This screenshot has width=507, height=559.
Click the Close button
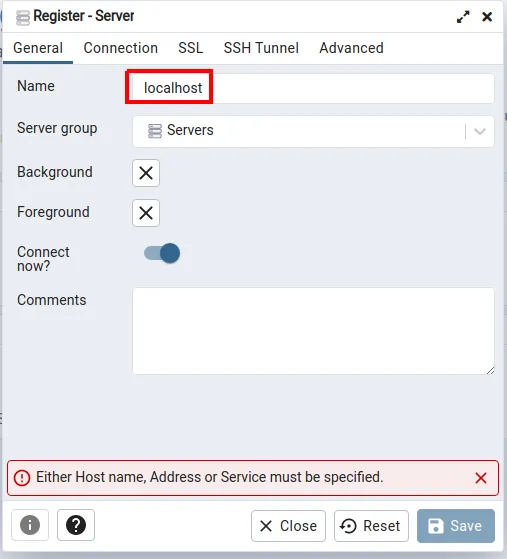coord(288,526)
